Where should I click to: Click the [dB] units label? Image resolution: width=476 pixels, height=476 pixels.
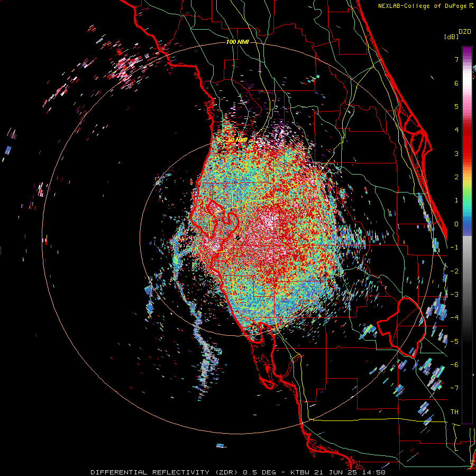tap(451, 37)
